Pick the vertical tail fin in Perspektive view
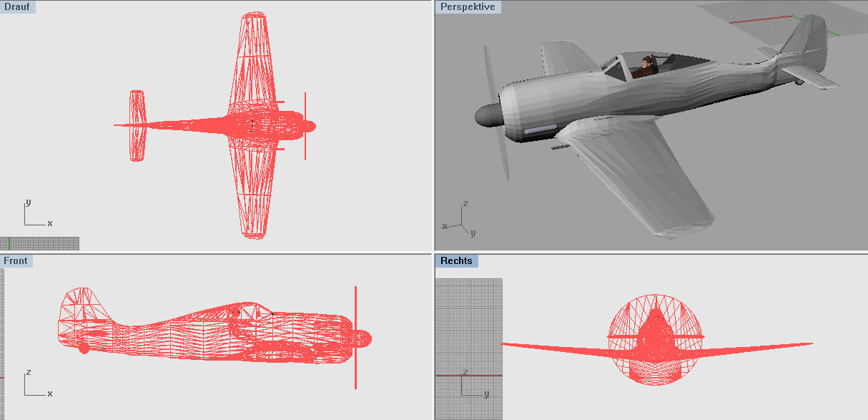Image resolution: width=868 pixels, height=420 pixels. [x=807, y=36]
